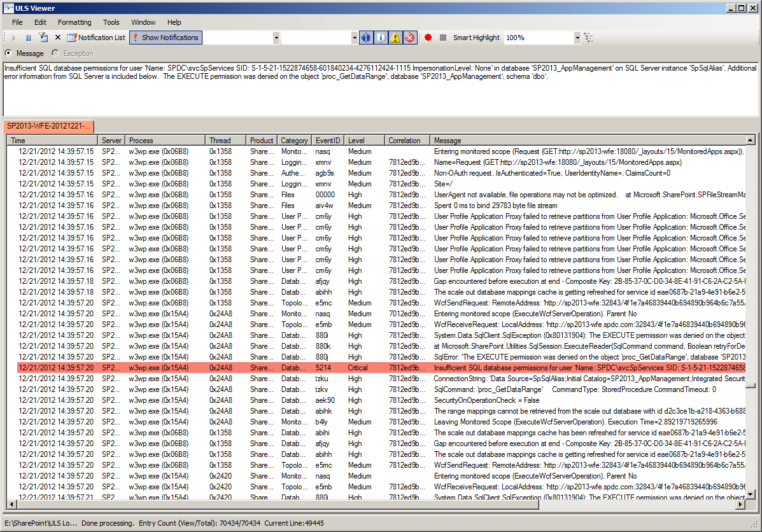The height and width of the screenshot is (532, 762).
Task: Open the Edit menu
Action: (40, 22)
